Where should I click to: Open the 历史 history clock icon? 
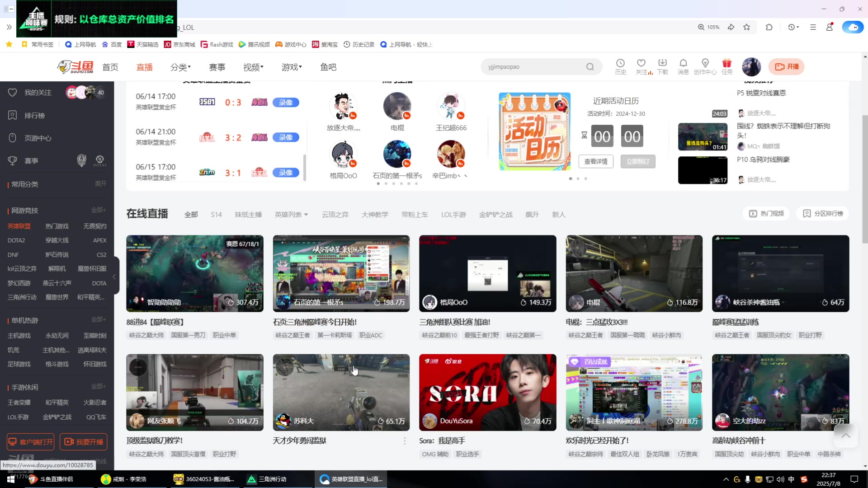(620, 66)
